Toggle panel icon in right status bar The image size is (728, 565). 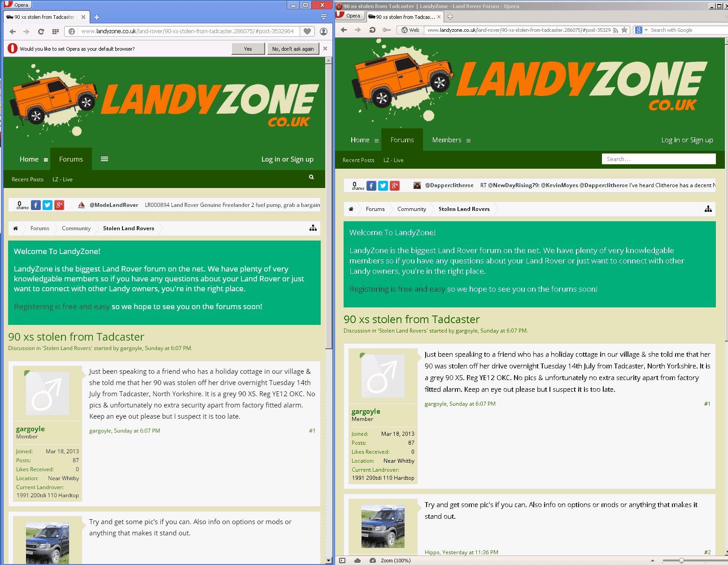pyautogui.click(x=342, y=561)
